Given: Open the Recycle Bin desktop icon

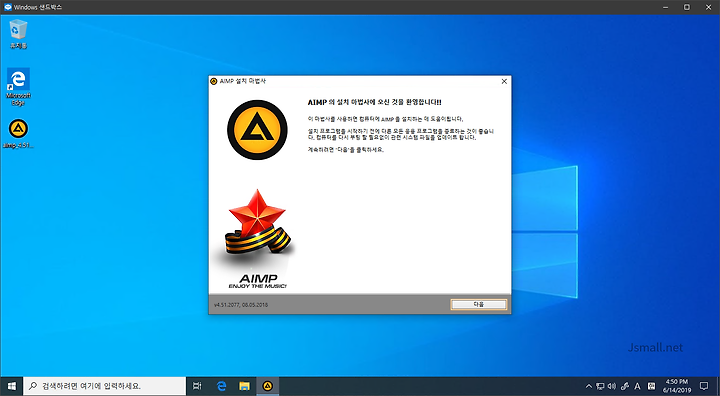Looking at the screenshot, I should click(x=18, y=34).
